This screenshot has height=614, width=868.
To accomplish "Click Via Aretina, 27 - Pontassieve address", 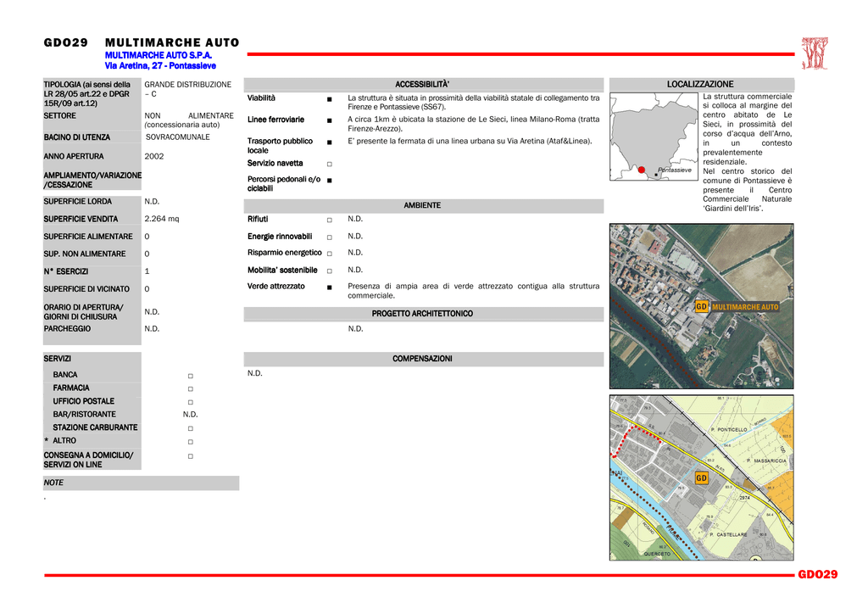I will [x=160, y=66].
